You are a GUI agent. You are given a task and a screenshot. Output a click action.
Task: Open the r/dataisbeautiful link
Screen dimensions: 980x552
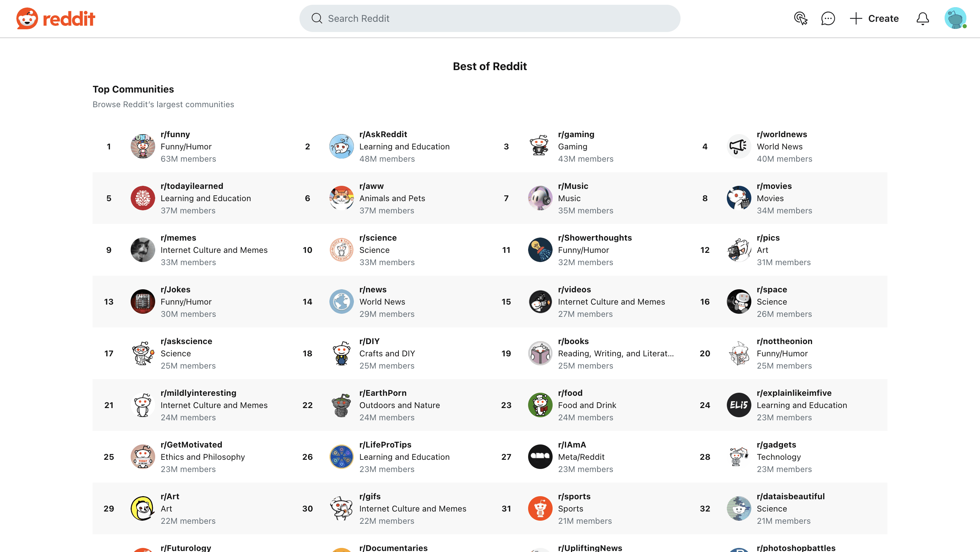790,497
